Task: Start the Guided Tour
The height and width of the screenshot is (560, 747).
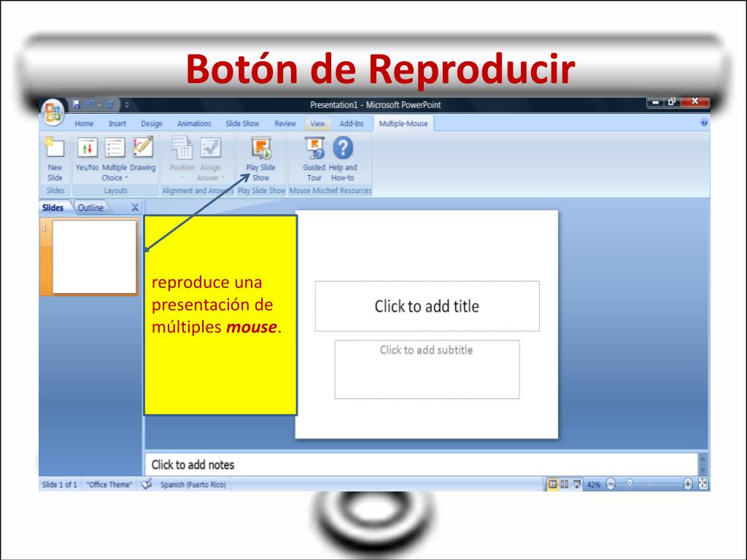Action: pyautogui.click(x=314, y=159)
